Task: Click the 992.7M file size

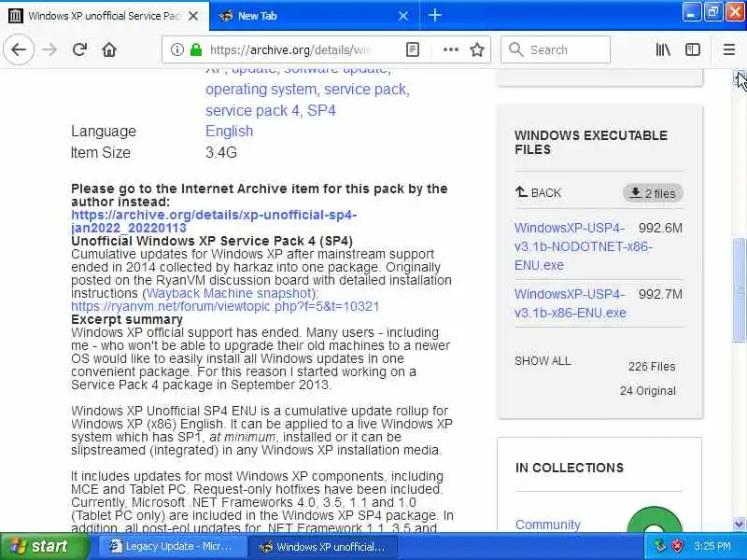Action: click(660, 294)
